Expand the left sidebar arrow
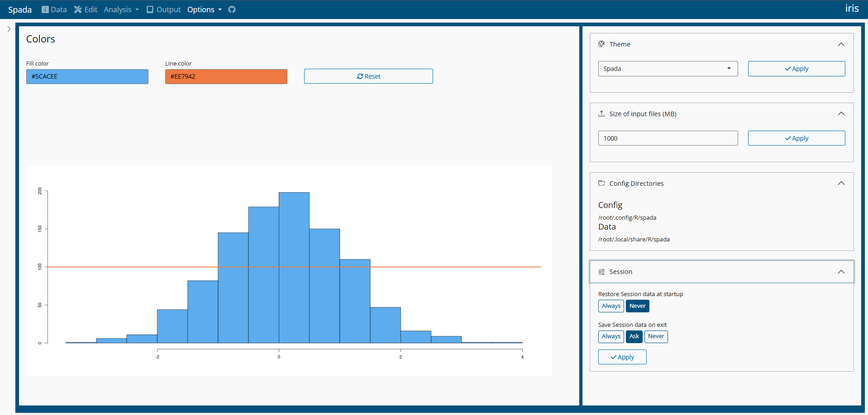 9,29
